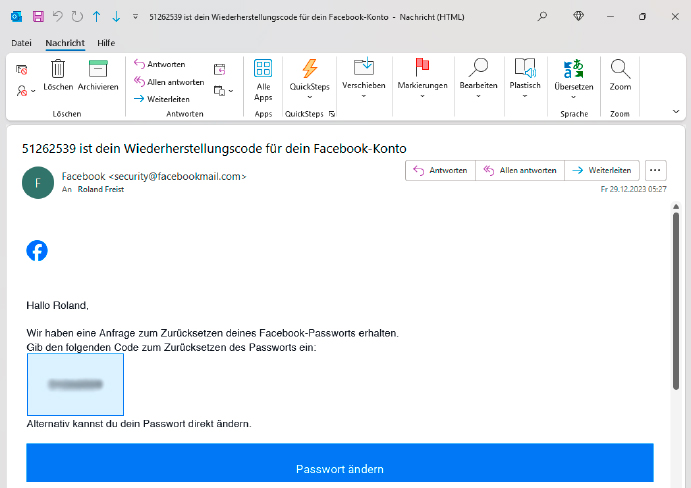This screenshot has height=488, width=691.
Task: Open Alle Apps
Action: 263,80
